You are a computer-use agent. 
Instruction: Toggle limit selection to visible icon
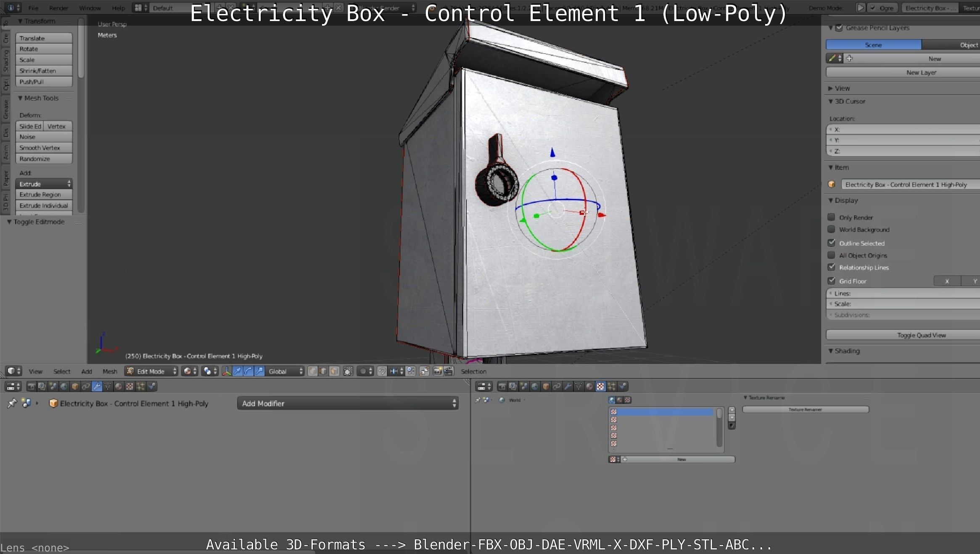pyautogui.click(x=348, y=371)
